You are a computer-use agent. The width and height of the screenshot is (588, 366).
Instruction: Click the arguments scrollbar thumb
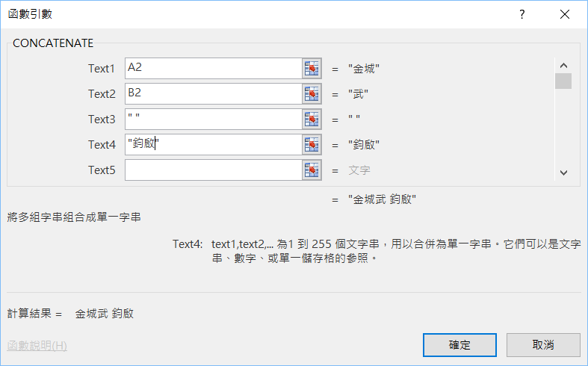pos(563,81)
